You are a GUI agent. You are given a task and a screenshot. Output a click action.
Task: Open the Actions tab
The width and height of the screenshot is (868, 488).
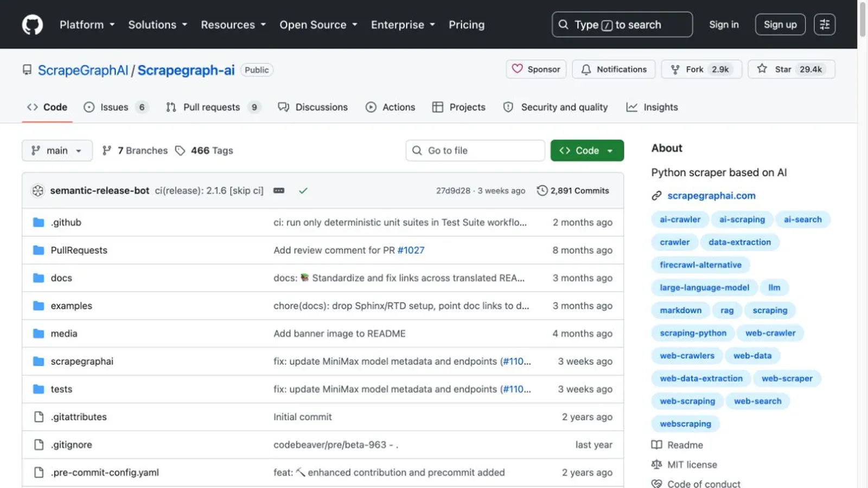(x=391, y=107)
